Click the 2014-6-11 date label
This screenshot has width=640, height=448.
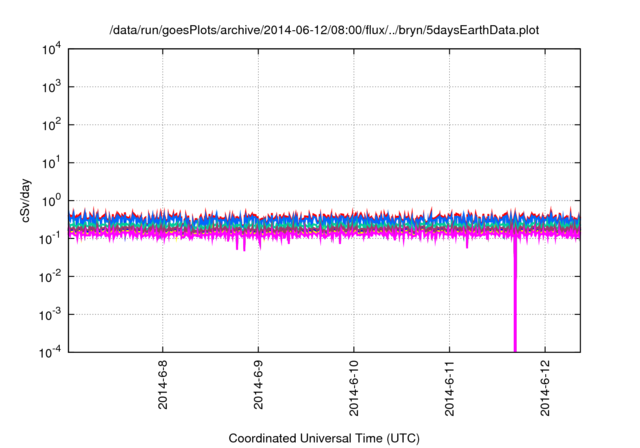click(449, 388)
